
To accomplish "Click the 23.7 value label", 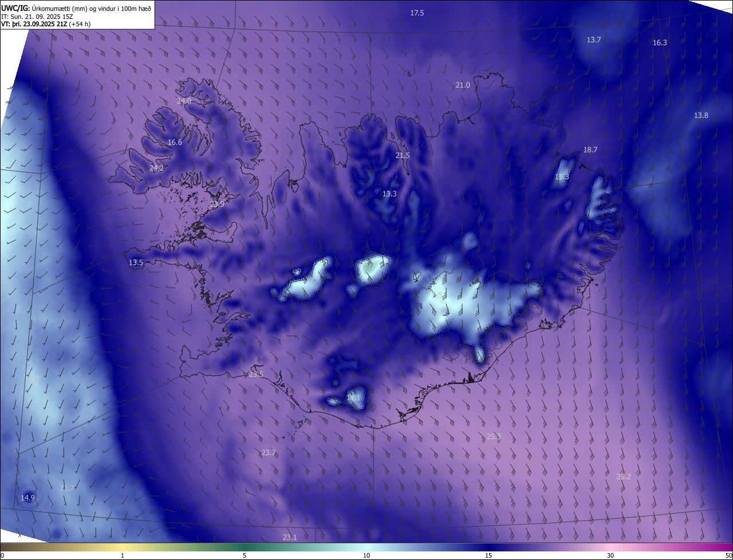I will pyautogui.click(x=269, y=452).
